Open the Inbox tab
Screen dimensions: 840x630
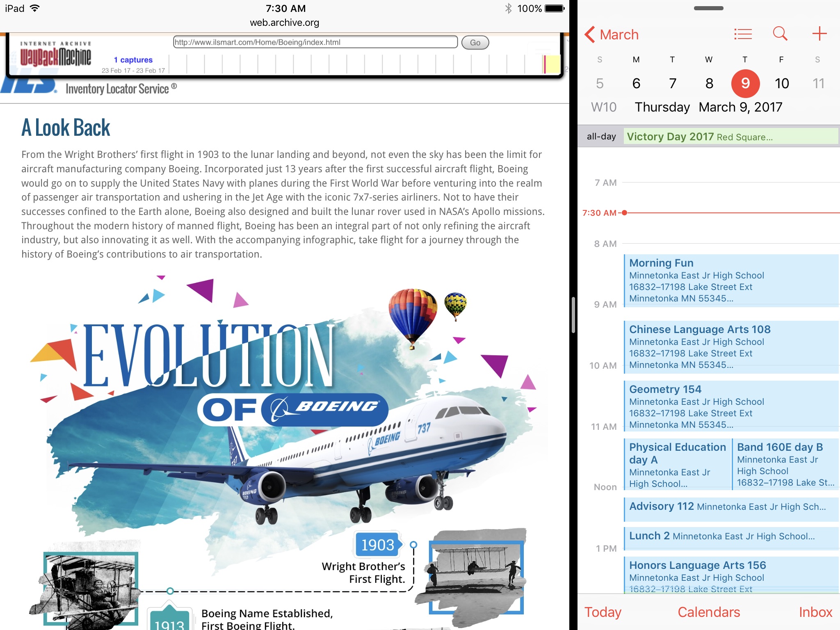[815, 612]
